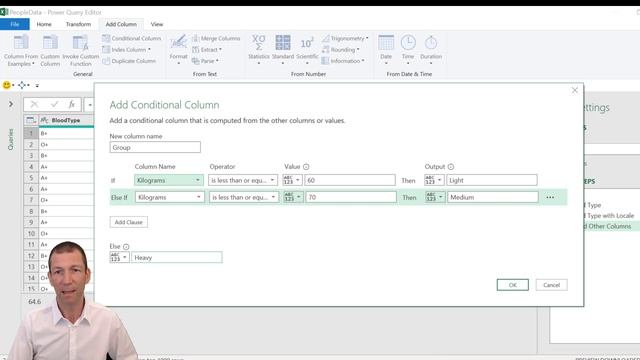This screenshot has height=360, width=640.
Task: Click Else info icon
Action: [126, 247]
